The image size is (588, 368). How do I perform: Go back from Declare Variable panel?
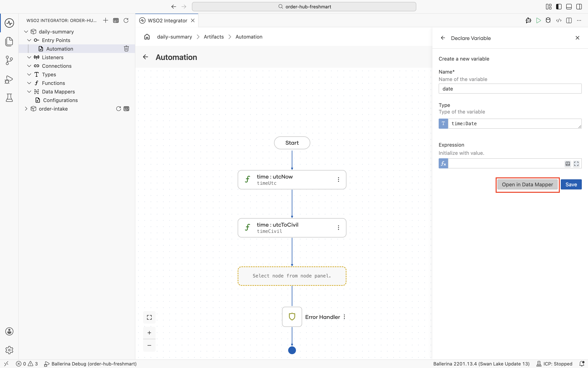[x=443, y=38]
